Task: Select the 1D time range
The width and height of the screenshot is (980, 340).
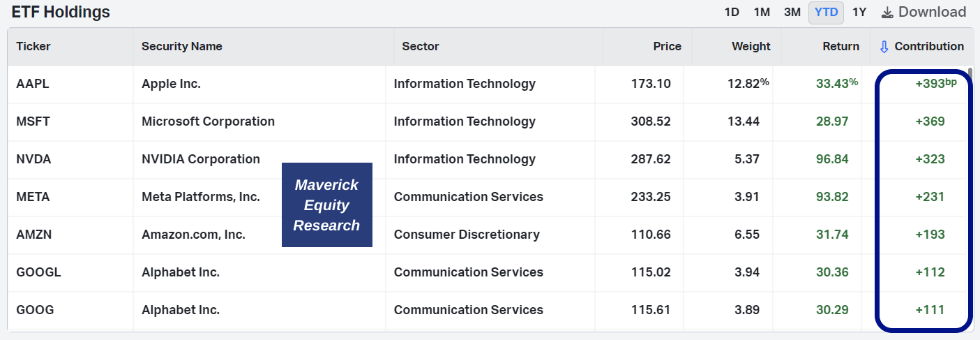Action: pyautogui.click(x=732, y=13)
